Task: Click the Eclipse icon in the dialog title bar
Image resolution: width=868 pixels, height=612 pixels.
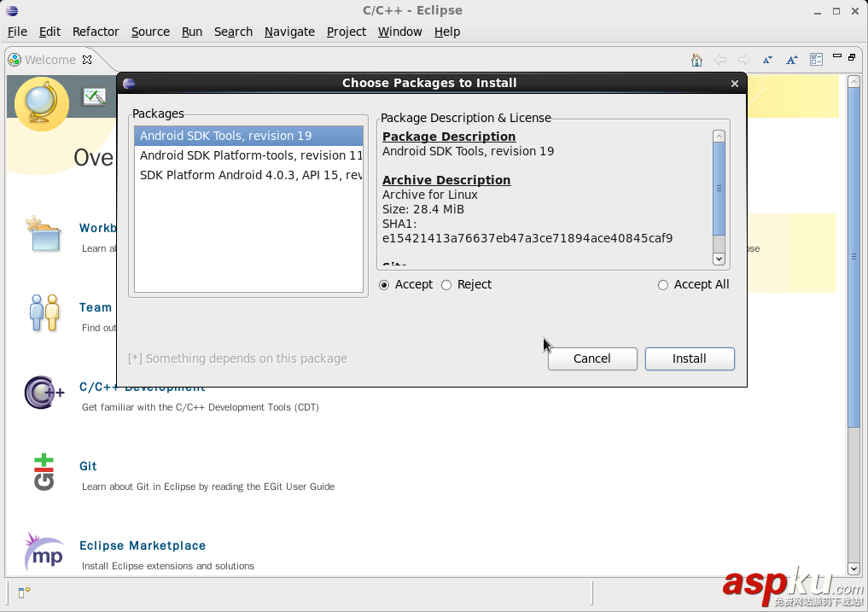Action: tap(129, 84)
